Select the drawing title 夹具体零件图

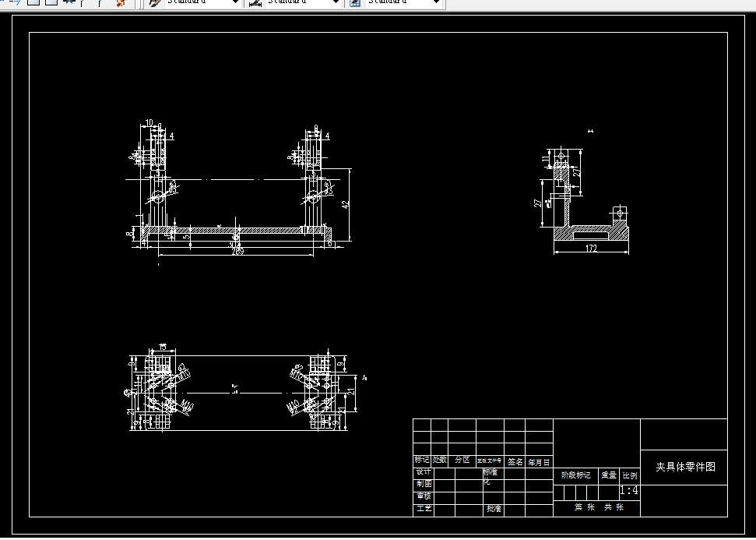685,467
